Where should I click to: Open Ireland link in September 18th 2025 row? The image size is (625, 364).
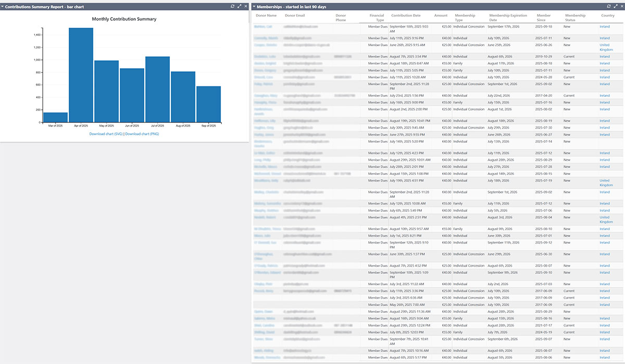click(604, 26)
